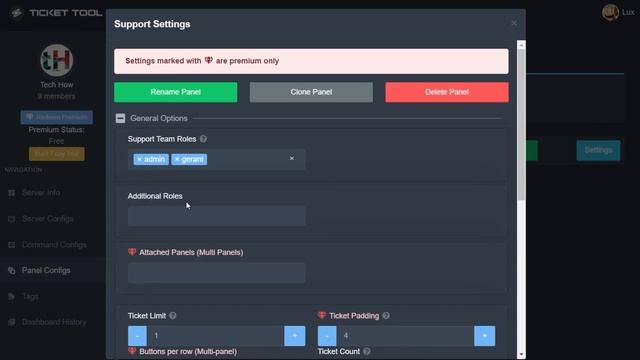Open Panel Configs in the sidebar
Screen dimensions: 640x360
(46, 270)
